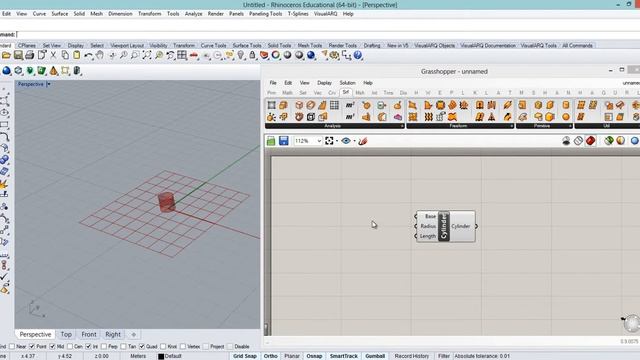
Task: Toggle the Tan osnap checkbox
Action: click(x=123, y=347)
